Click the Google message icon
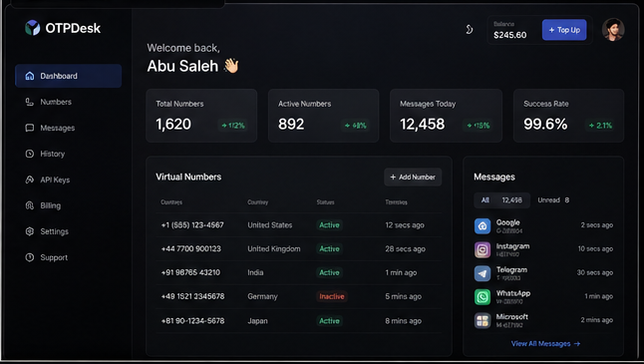Image resolution: width=644 pixels, height=364 pixels. coord(483,226)
